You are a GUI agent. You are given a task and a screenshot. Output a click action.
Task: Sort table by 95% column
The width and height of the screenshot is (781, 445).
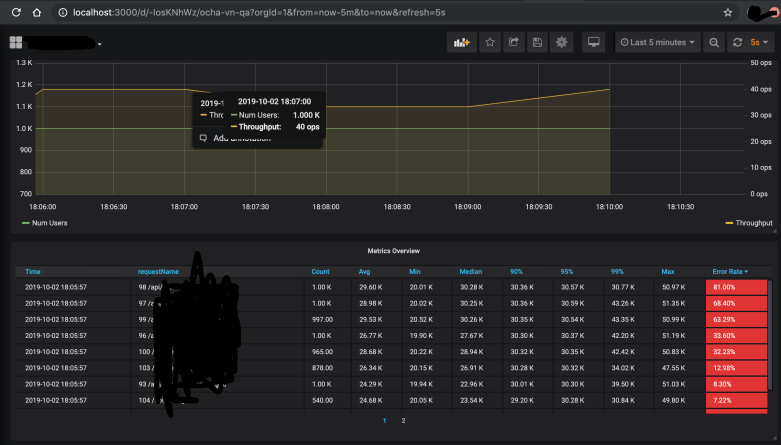pyautogui.click(x=566, y=272)
